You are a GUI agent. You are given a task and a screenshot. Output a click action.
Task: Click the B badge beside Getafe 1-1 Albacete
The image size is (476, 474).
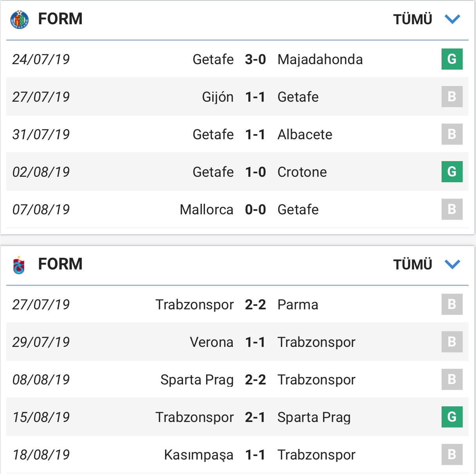click(x=452, y=134)
